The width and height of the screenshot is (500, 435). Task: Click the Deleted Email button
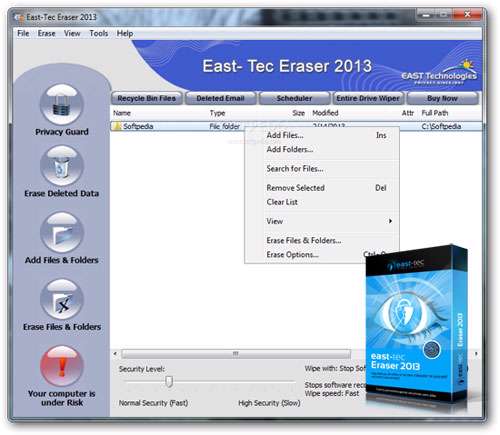point(220,98)
